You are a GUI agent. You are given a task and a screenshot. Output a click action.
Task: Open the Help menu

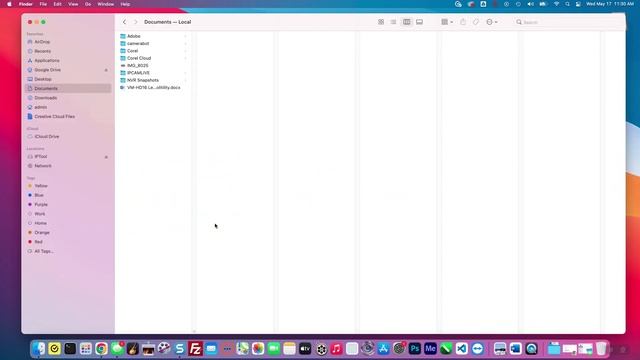pos(125,4)
